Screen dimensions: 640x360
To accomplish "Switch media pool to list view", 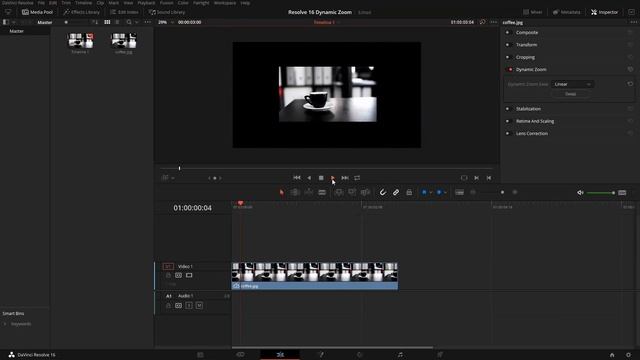I will pyautogui.click(x=118, y=22).
